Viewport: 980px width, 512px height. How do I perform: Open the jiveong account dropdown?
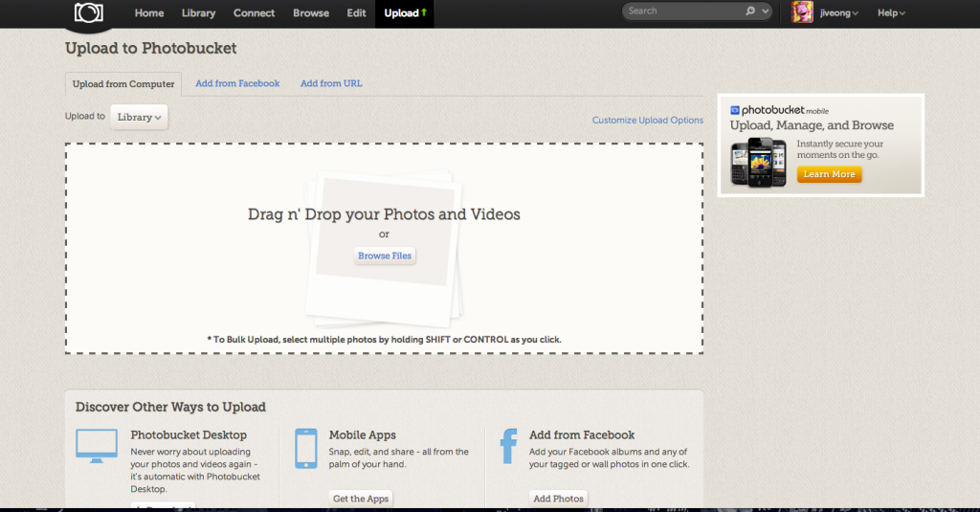tap(838, 13)
